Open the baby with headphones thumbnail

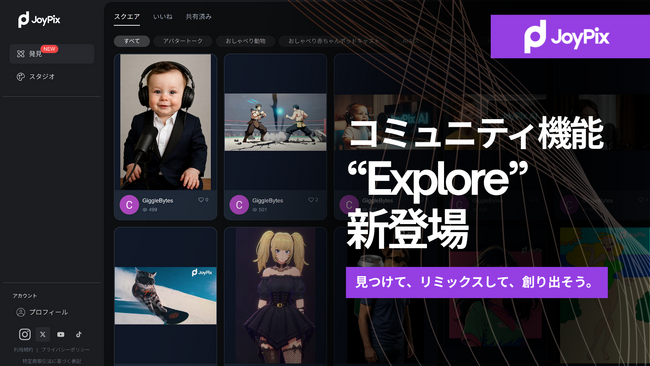[x=165, y=122]
